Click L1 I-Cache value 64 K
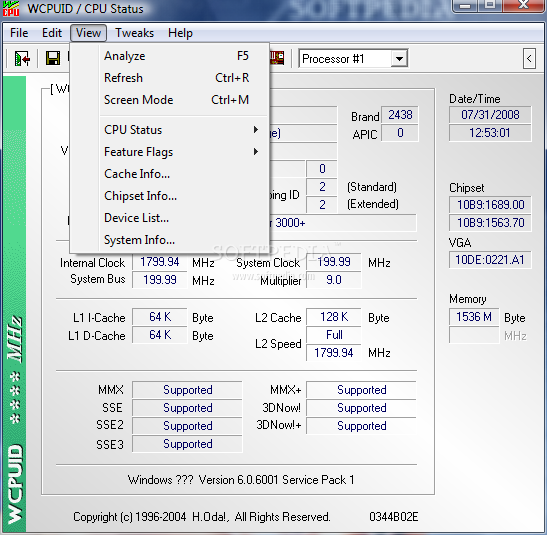This screenshot has width=547, height=535. 159,317
